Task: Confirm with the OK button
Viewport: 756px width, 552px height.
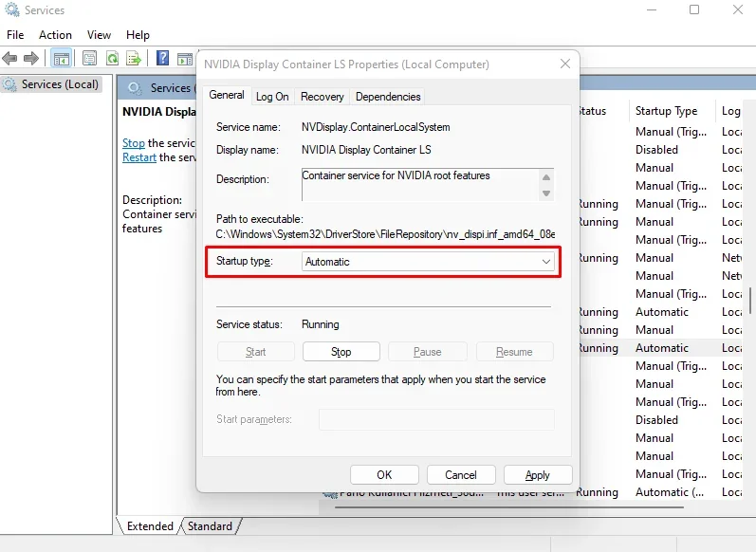Action: [x=384, y=475]
